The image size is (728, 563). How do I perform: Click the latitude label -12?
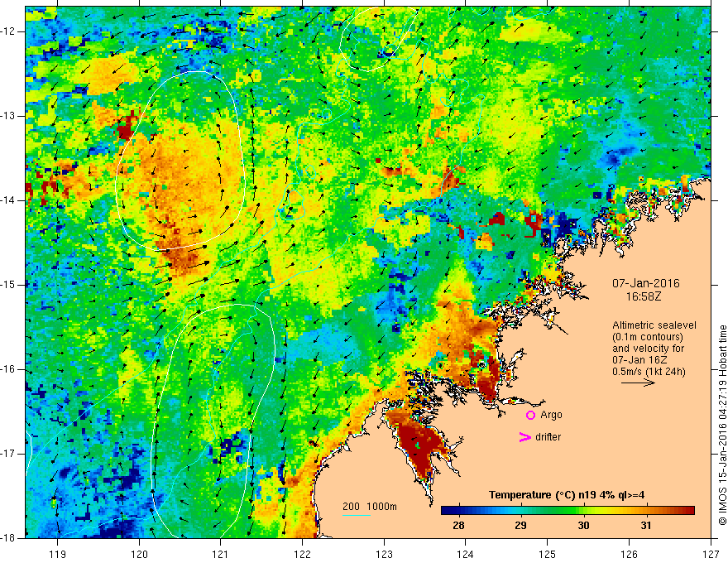(x=8, y=31)
